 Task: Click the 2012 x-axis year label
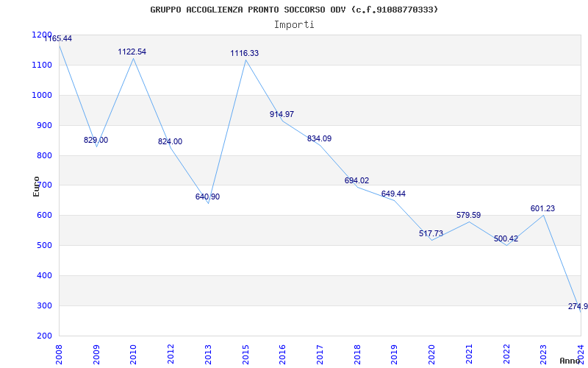[x=171, y=354]
